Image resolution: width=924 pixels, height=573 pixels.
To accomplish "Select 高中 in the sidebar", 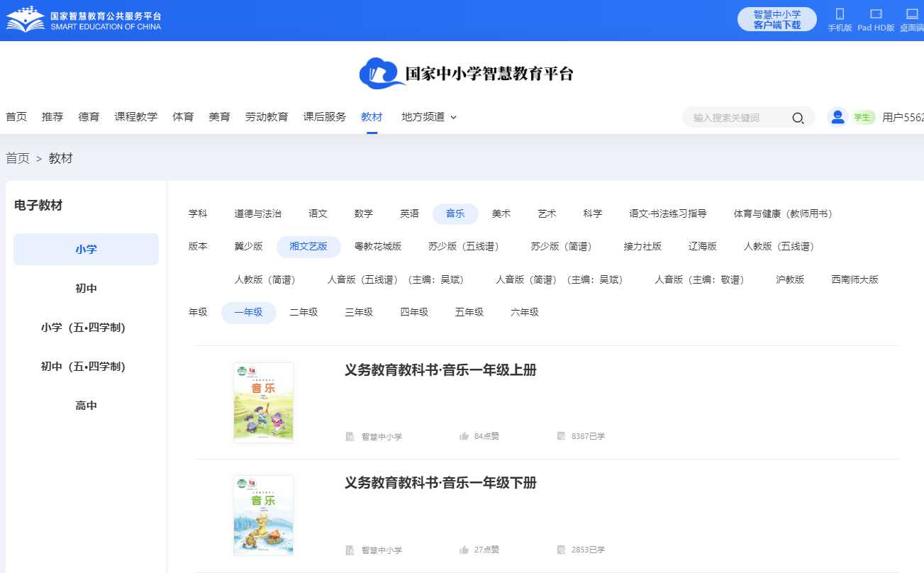I will point(86,406).
